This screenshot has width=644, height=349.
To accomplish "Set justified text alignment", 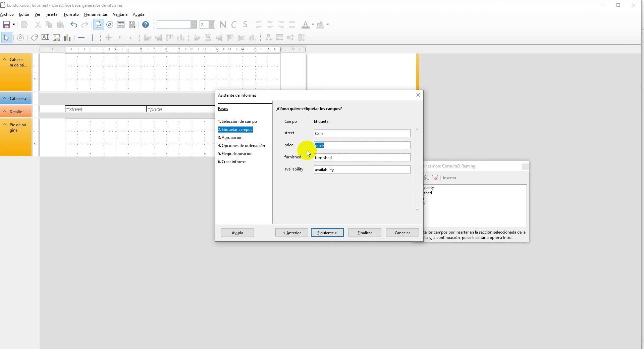I will [x=292, y=24].
